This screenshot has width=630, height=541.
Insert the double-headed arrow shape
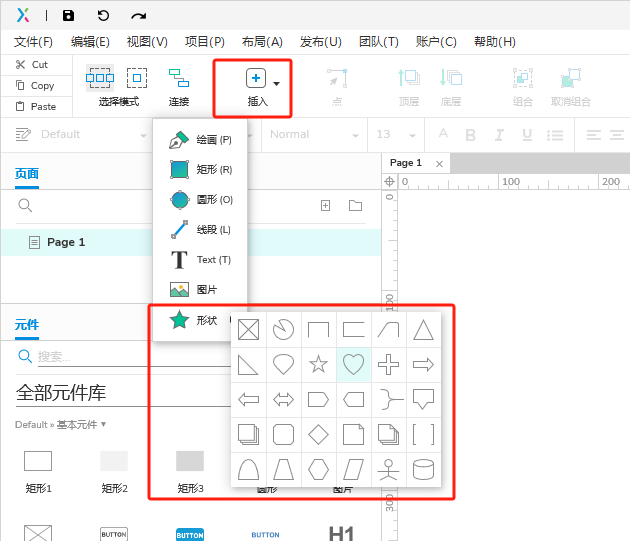click(x=283, y=400)
